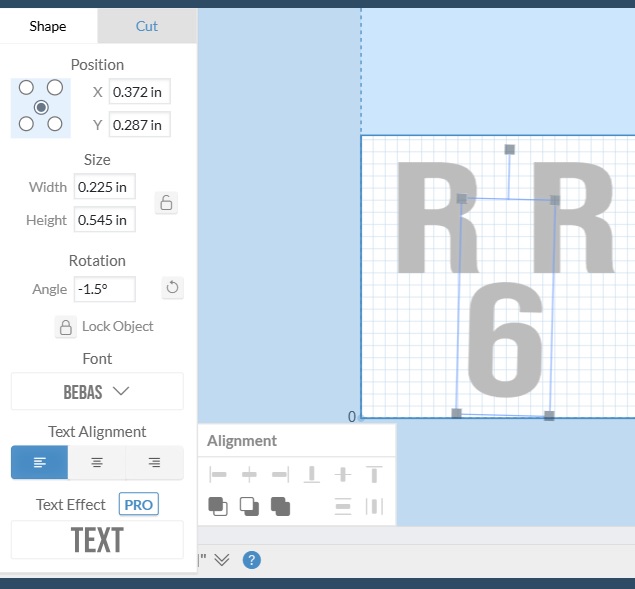
Task: Switch to the Cut tab
Action: click(147, 26)
